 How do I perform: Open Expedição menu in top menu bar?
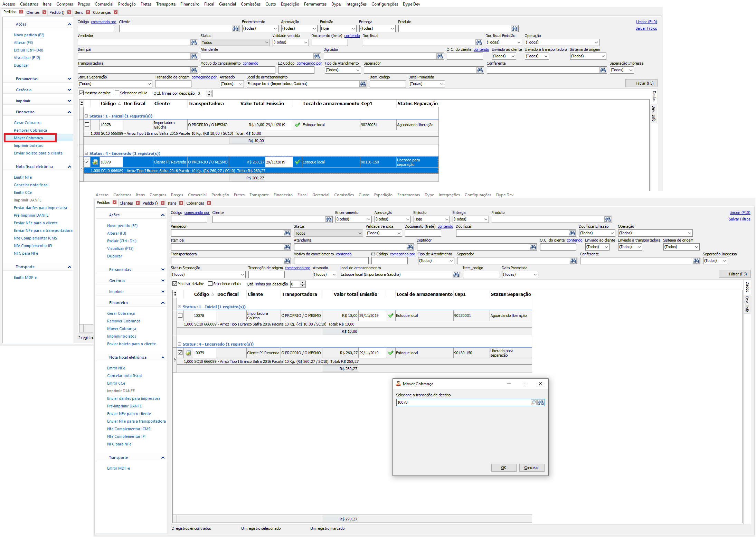coord(290,4)
